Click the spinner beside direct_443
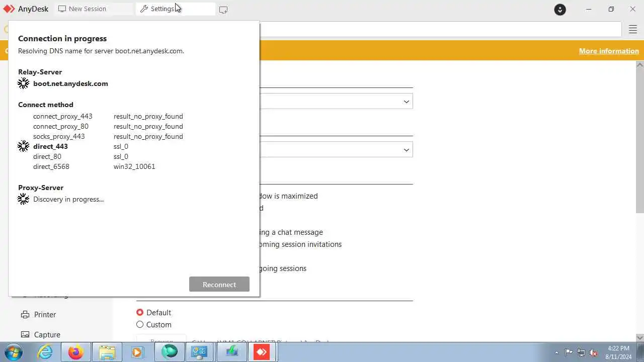The height and width of the screenshot is (362, 644). coord(24,146)
